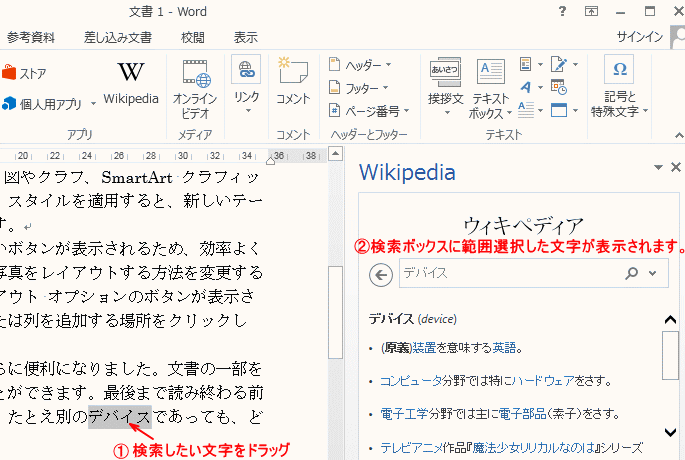Click the Wikipedia results scroll-down arrow
This screenshot has width=685, height=460.
[670, 432]
